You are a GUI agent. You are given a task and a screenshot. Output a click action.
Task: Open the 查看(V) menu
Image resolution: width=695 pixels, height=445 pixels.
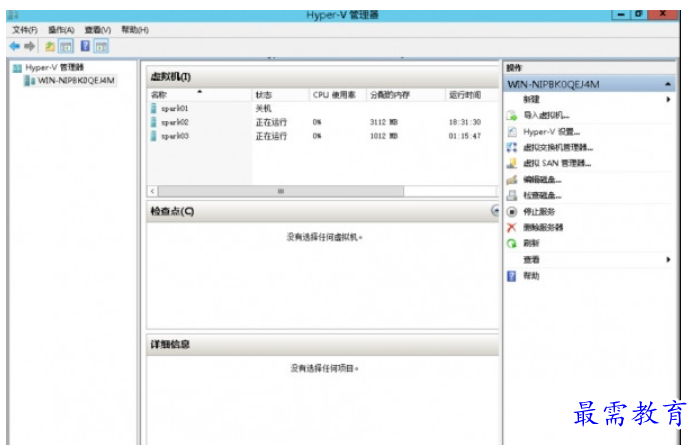(98, 30)
